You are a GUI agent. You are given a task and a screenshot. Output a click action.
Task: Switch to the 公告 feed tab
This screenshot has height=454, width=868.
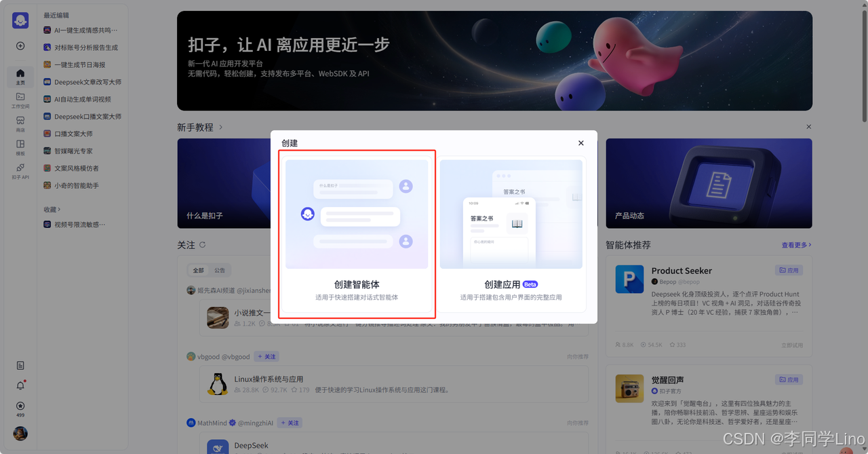220,270
